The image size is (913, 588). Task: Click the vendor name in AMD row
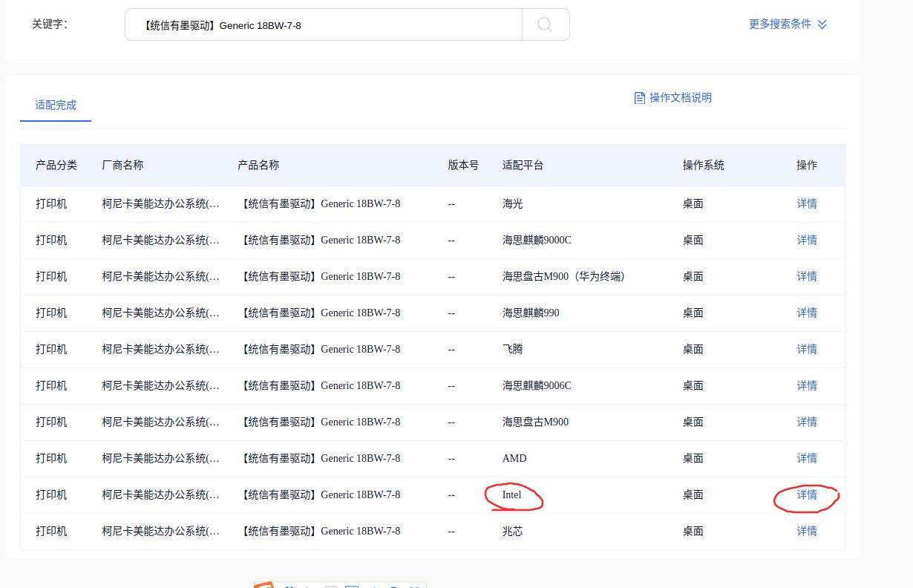click(161, 458)
